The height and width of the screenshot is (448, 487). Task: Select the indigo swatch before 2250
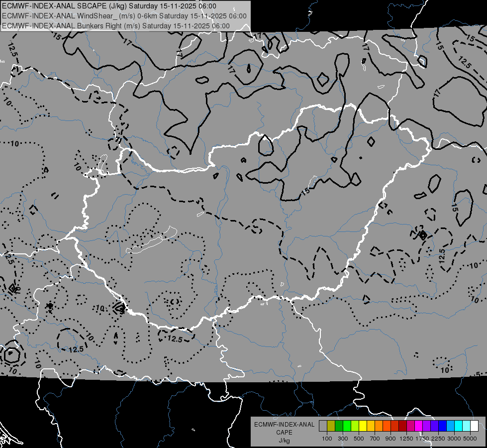coord(434,426)
